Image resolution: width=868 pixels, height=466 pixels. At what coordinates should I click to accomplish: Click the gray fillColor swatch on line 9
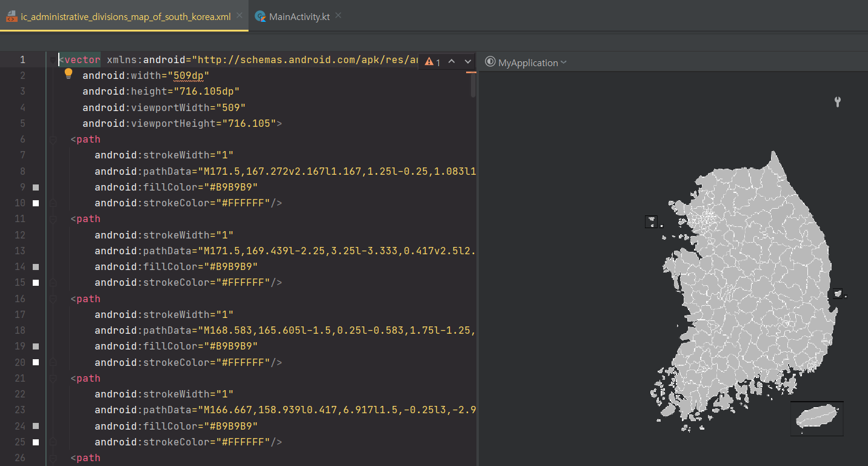[x=35, y=187]
